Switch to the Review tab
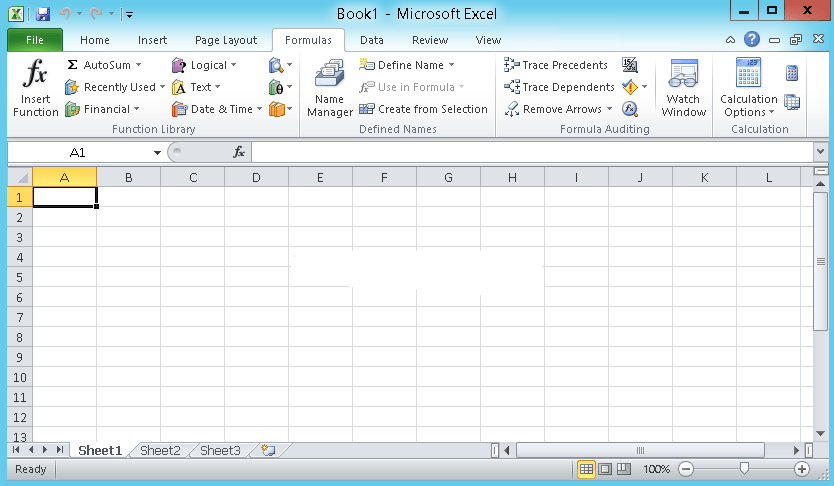Image resolution: width=834 pixels, height=486 pixels. coord(430,40)
